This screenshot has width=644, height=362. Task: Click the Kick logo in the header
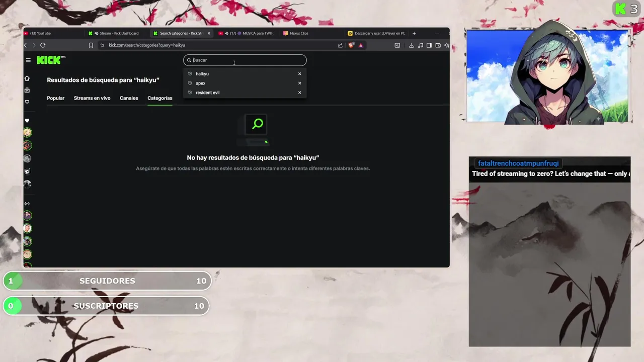click(x=51, y=60)
